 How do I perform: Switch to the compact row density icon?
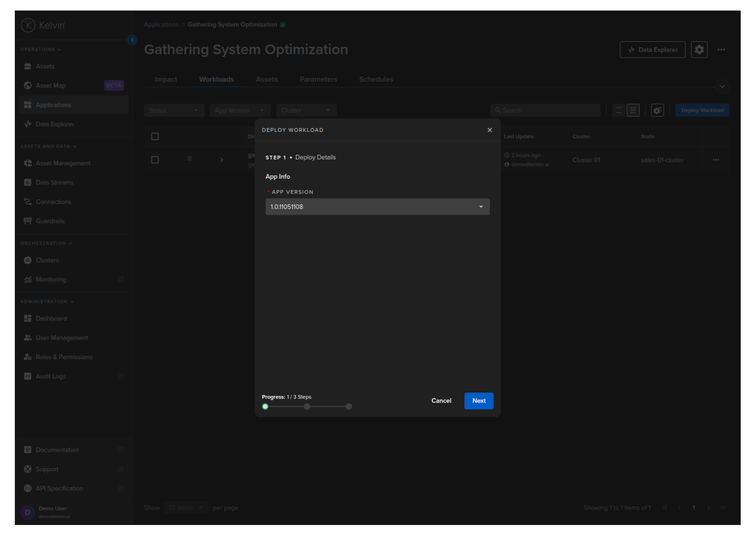[618, 111]
